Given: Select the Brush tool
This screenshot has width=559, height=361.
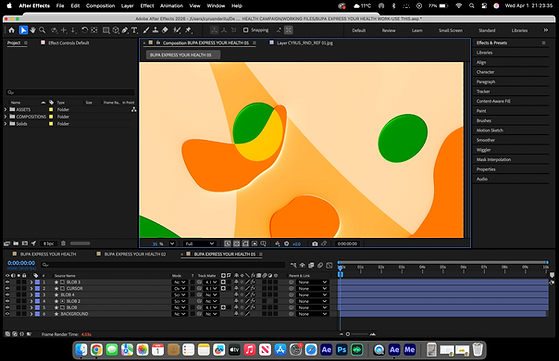Looking at the screenshot, I should (x=146, y=30).
